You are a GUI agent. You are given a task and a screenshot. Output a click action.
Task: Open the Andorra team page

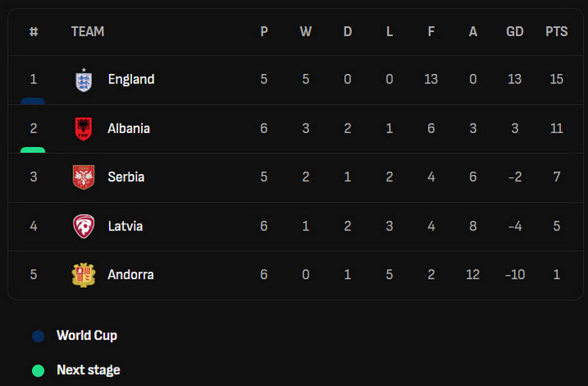[x=130, y=275]
